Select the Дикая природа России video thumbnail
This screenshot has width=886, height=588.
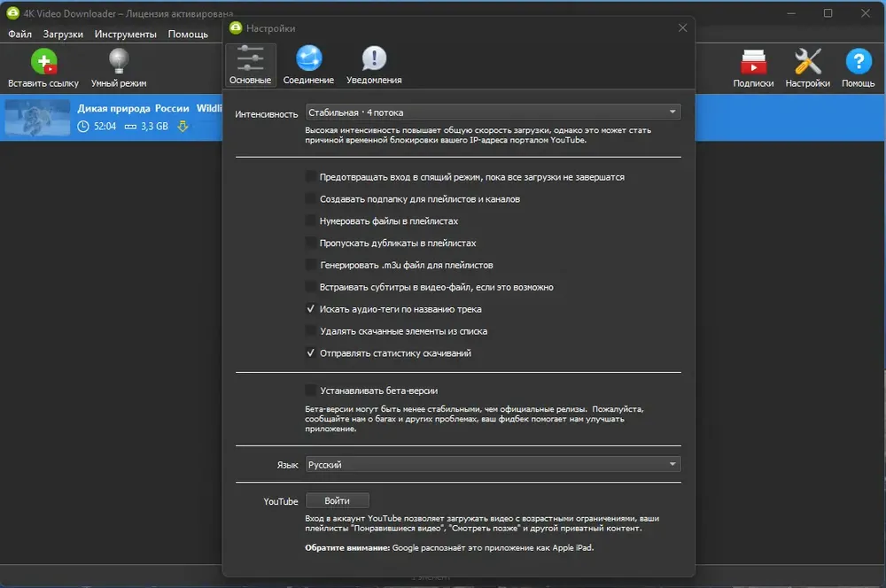coord(37,118)
